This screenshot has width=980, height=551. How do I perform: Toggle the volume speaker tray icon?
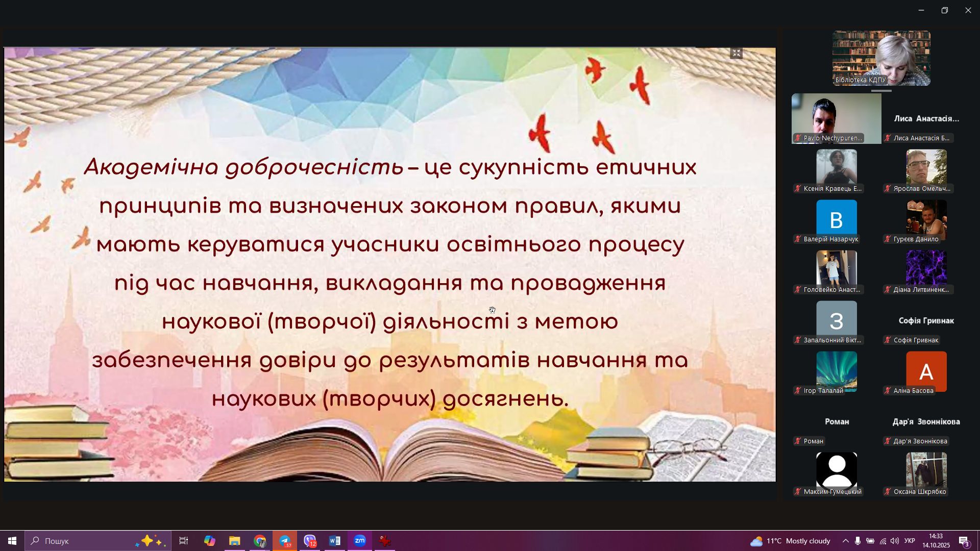(895, 541)
